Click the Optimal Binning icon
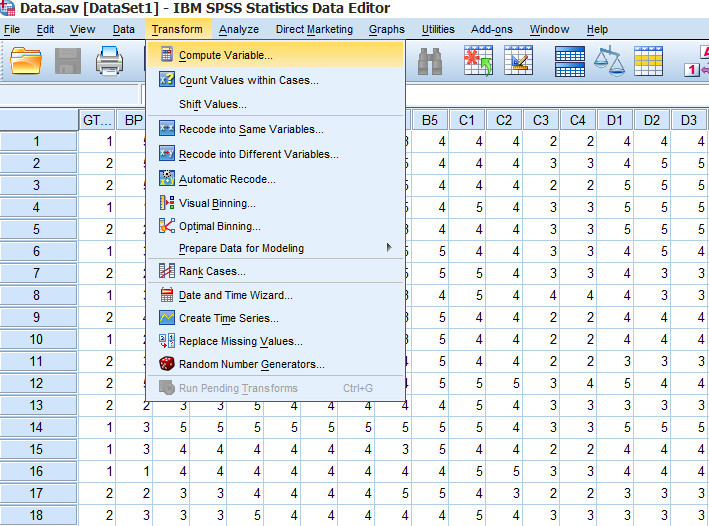Screen dimensions: 709x526 [x=166, y=225]
